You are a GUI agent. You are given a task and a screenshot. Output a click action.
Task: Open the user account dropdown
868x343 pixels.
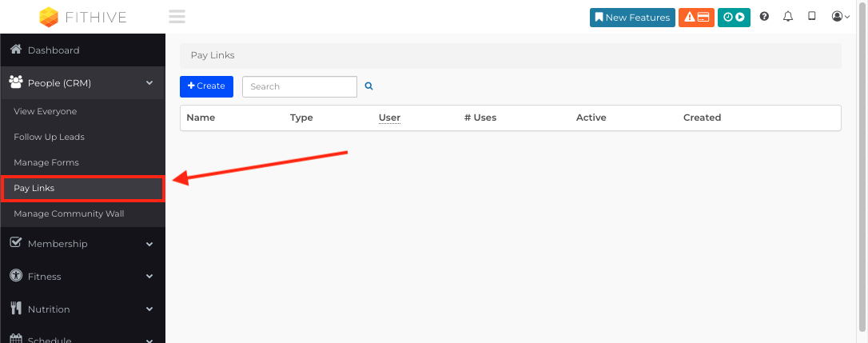coord(840,17)
